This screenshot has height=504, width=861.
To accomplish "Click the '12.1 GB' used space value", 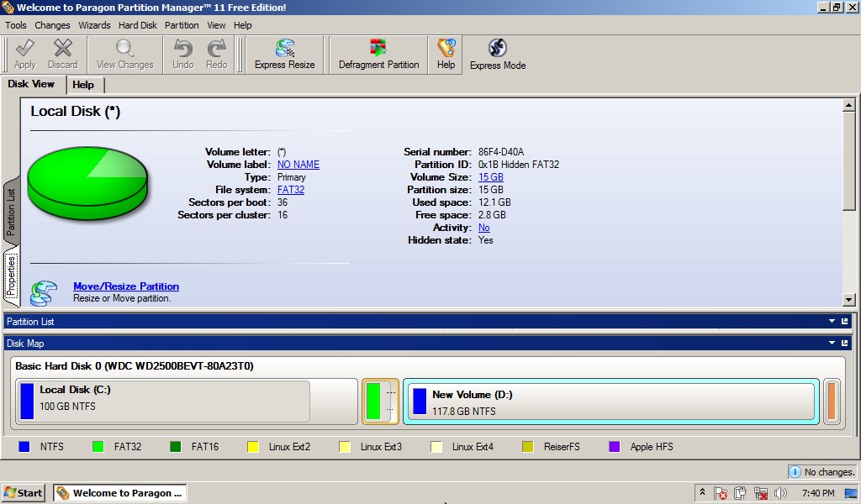I will point(494,202).
